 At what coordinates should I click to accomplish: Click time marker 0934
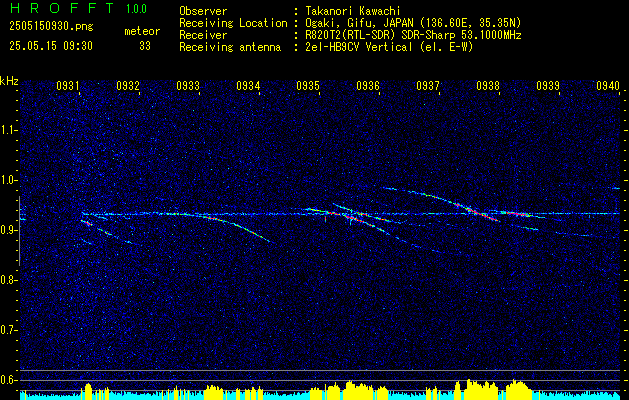click(248, 86)
